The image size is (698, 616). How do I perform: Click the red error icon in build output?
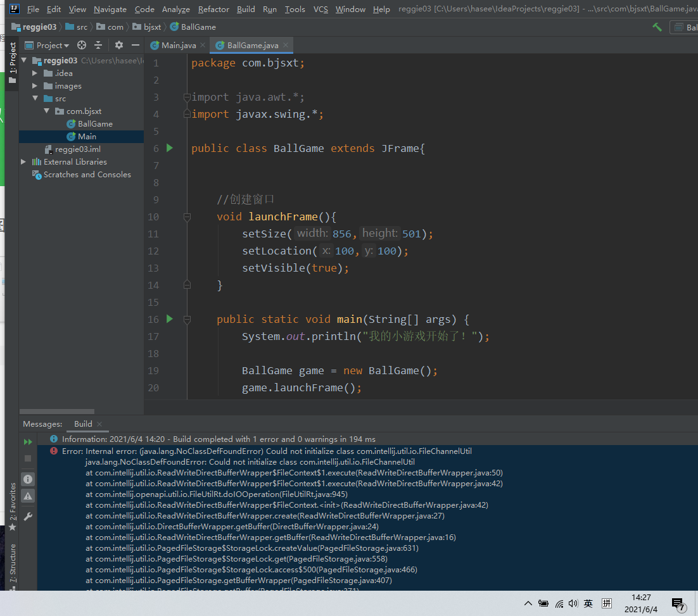[54, 451]
